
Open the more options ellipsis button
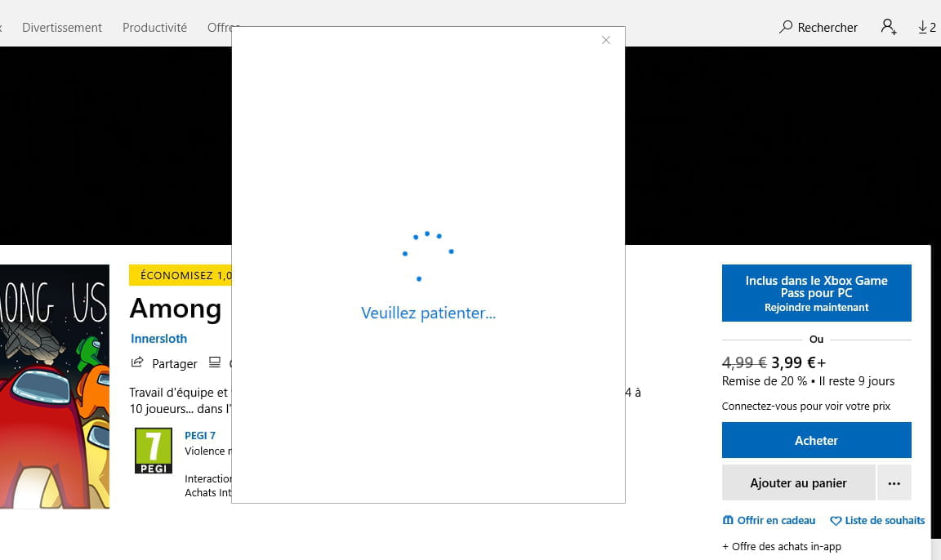(894, 482)
